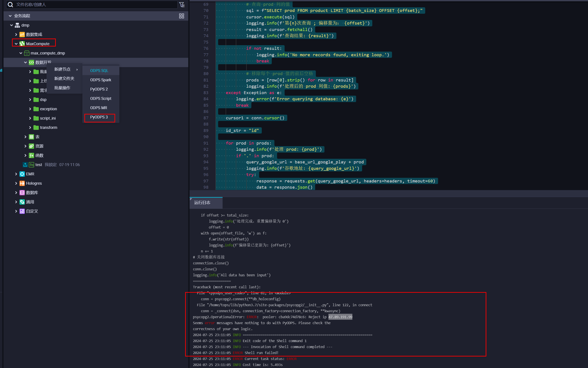The image size is (588, 368).
Task: Open the 新建节点 submenu
Action: point(64,69)
